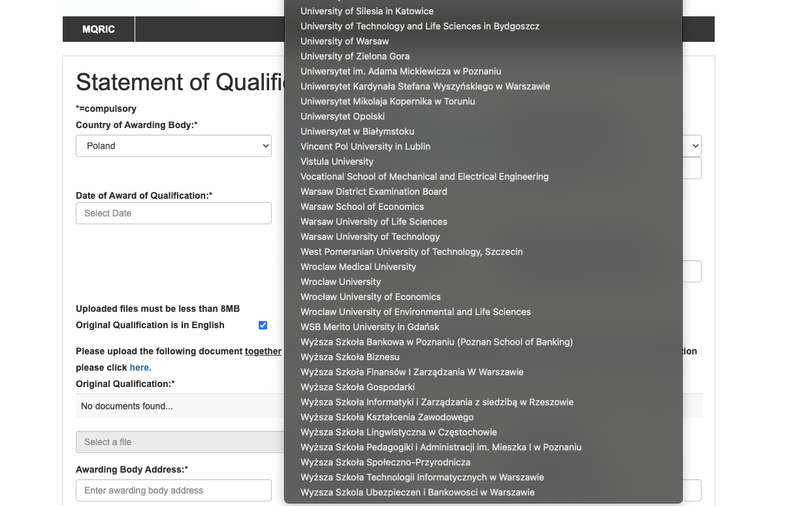This screenshot has height=506, width=812.
Task: Pick Wrocław University of Economics
Action: tap(483, 297)
